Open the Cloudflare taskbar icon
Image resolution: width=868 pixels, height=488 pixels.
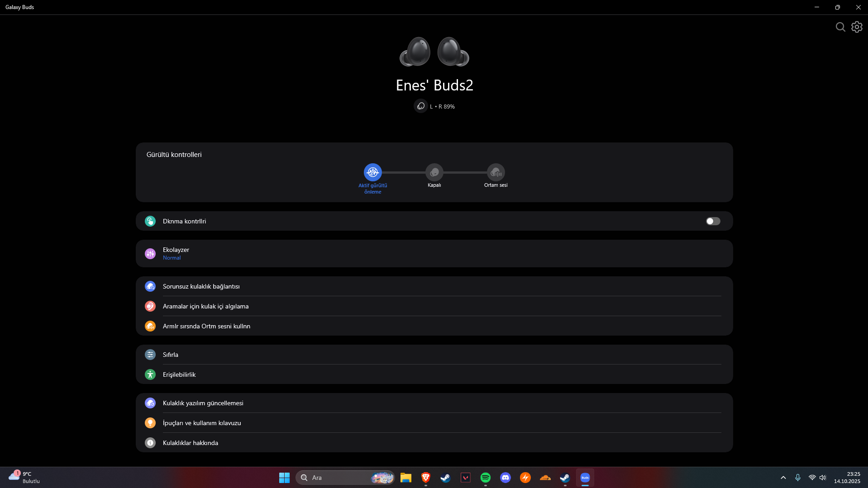point(545,478)
